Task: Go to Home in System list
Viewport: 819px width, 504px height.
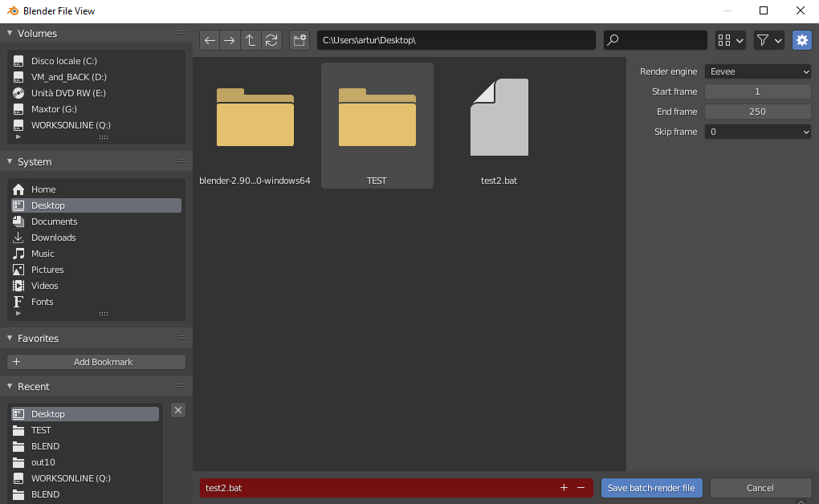Action: coord(96,189)
